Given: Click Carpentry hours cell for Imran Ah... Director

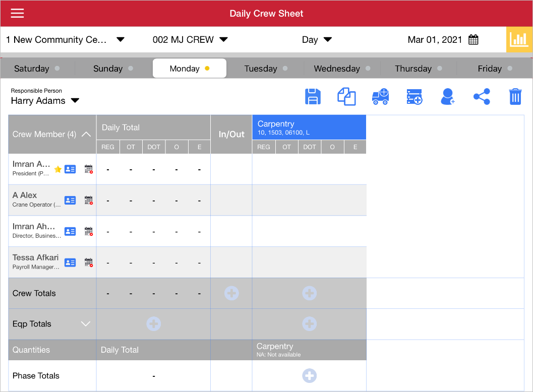Looking at the screenshot, I should (309, 232).
